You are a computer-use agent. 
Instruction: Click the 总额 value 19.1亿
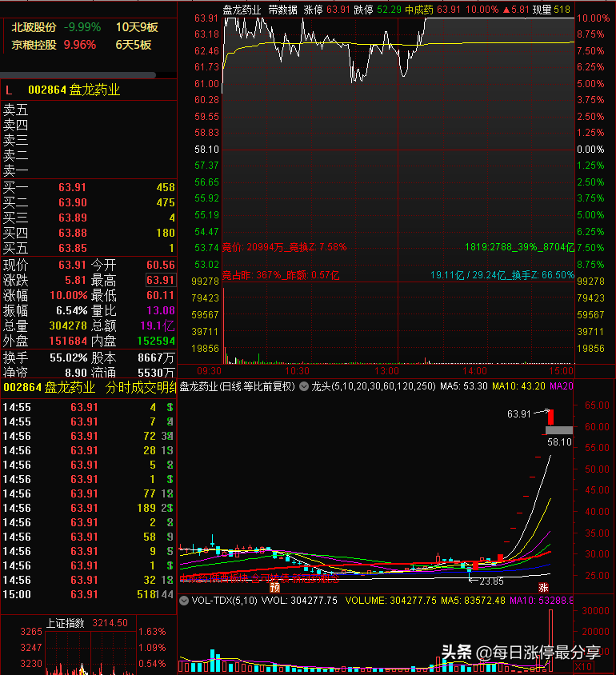click(158, 326)
